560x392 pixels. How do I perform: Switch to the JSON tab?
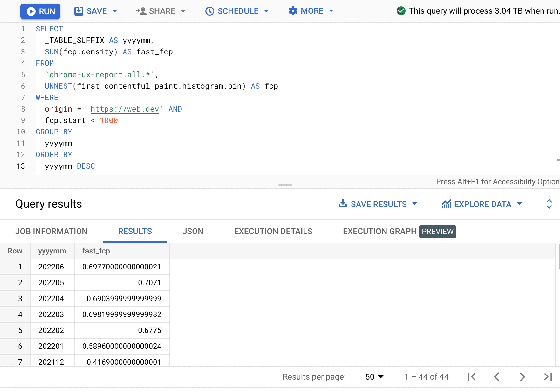click(x=193, y=231)
